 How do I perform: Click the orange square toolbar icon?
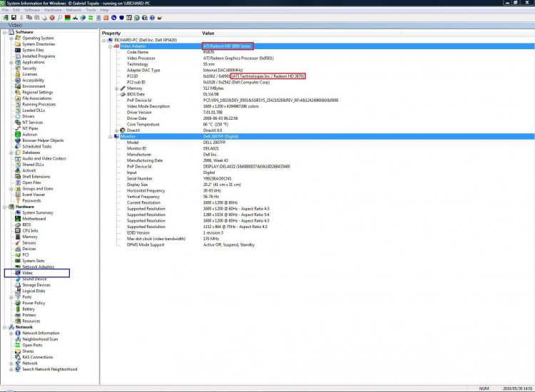tap(106, 17)
